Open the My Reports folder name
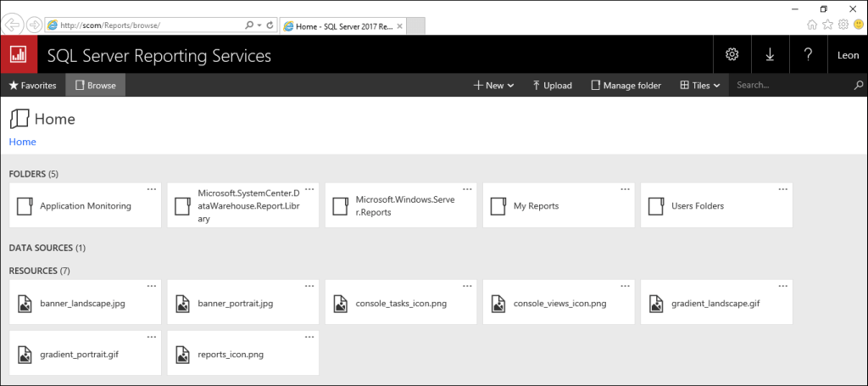The width and height of the screenshot is (868, 386). click(x=537, y=206)
